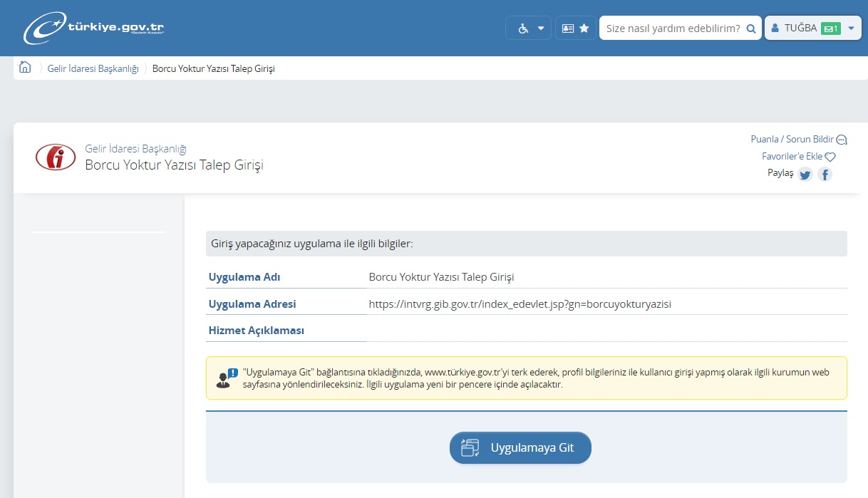The width and height of the screenshot is (868, 498).
Task: Click the Uygulamaya Git button
Action: click(520, 448)
